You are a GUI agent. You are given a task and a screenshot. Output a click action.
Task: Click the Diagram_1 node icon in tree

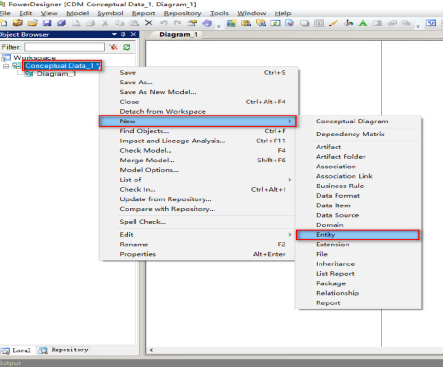pyautogui.click(x=29, y=74)
